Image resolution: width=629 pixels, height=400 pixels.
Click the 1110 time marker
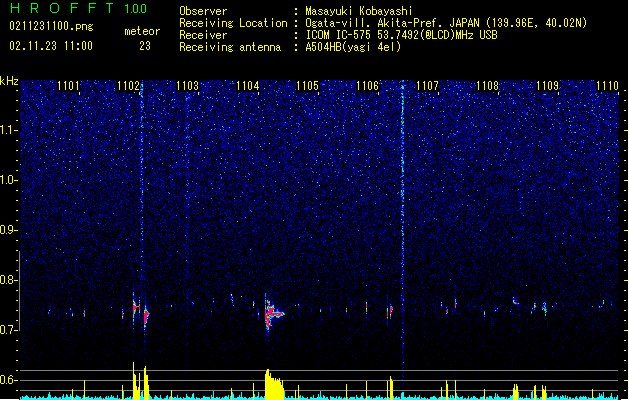pos(607,86)
